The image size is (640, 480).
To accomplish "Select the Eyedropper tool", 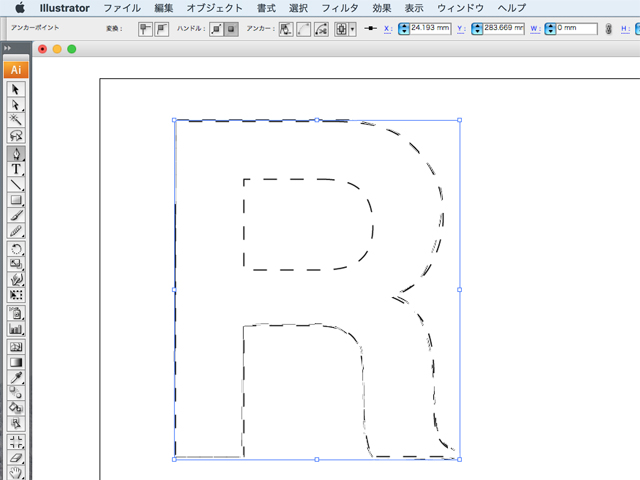I will tap(15, 377).
